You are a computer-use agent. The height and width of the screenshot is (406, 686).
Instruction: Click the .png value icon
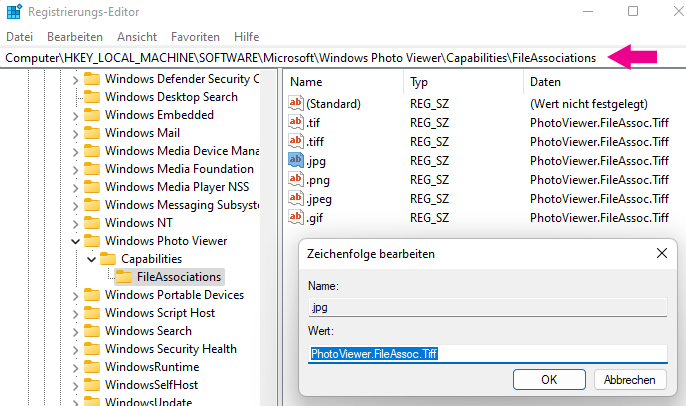click(295, 179)
